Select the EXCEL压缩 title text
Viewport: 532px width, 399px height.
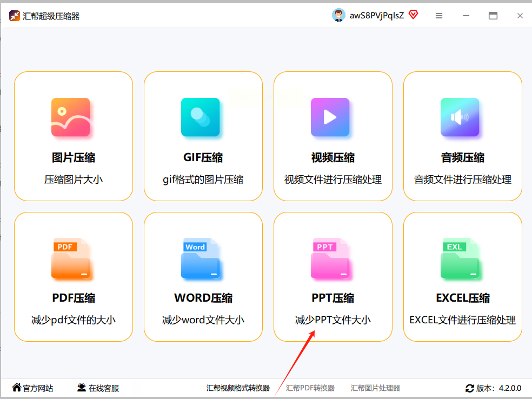(463, 298)
